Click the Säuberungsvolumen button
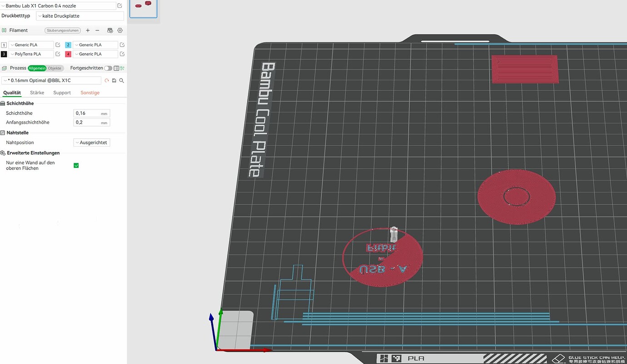 pos(63,30)
